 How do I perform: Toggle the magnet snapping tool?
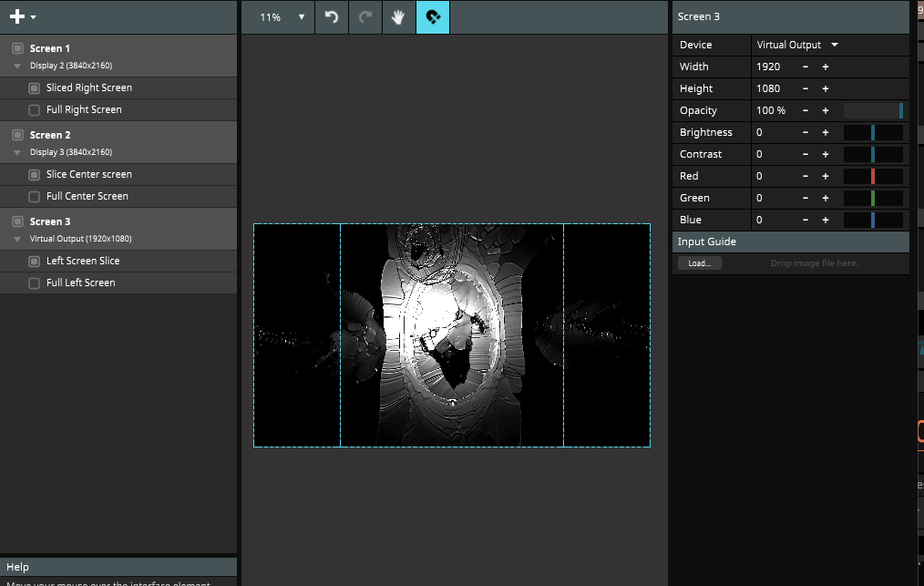click(x=433, y=17)
